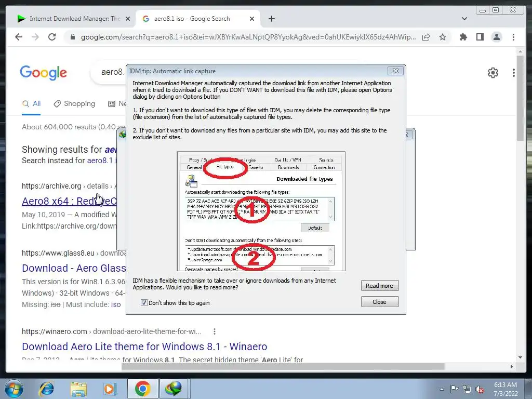532x399 pixels.
Task: Share this page via share icon
Action: [426, 37]
